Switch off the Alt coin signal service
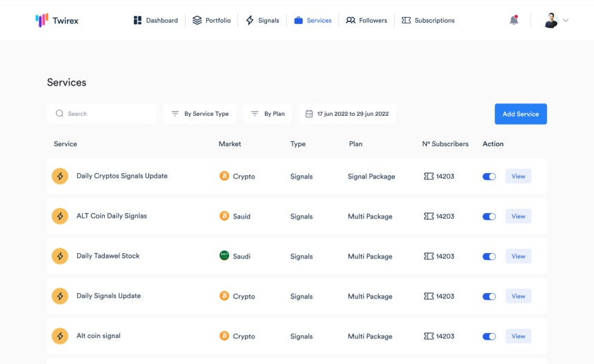The height and width of the screenshot is (364, 594). [x=489, y=336]
